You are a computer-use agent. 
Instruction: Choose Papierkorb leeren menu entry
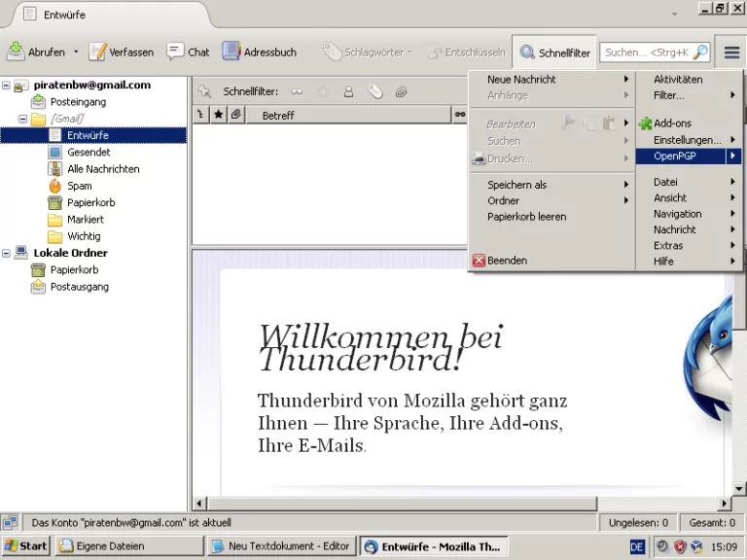tap(551, 217)
